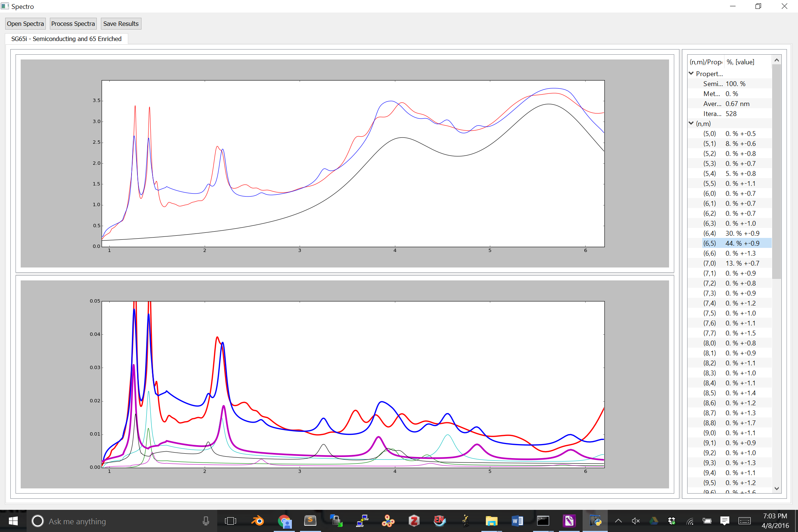Open the command prompt taskbar icon
Viewport: 798px width, 532px height.
pyautogui.click(x=543, y=521)
